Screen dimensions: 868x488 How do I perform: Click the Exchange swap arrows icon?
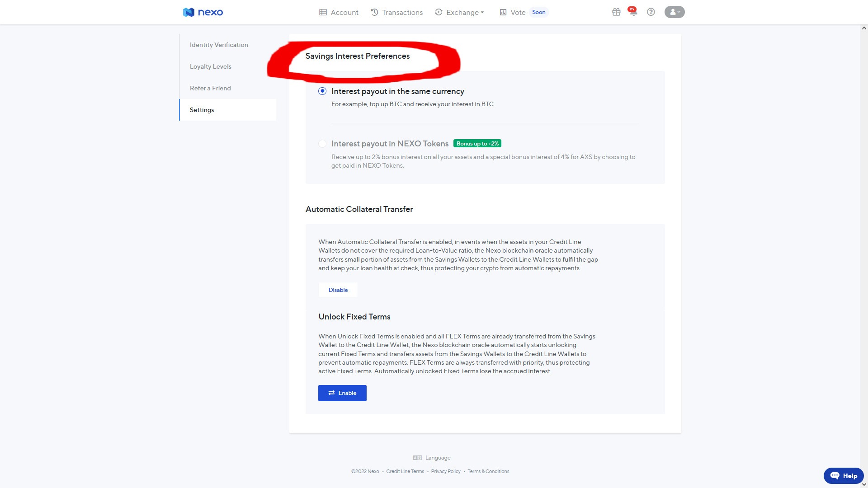(x=439, y=12)
